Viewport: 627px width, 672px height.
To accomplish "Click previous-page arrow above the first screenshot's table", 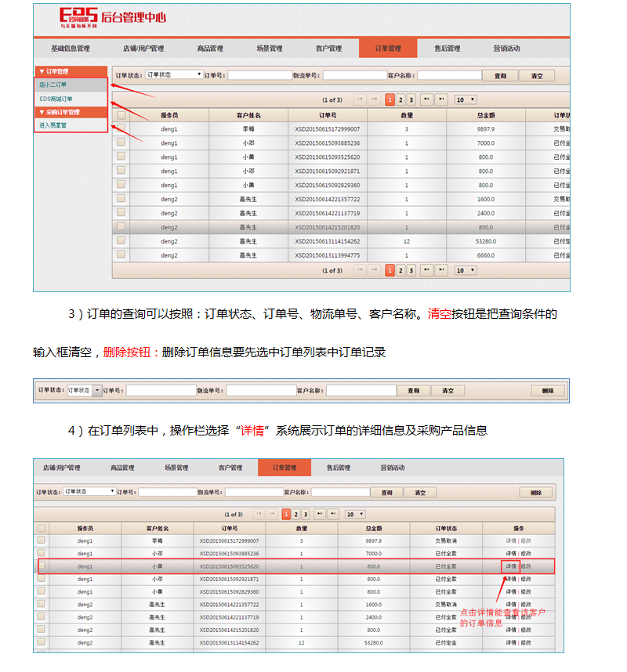I will [x=375, y=99].
